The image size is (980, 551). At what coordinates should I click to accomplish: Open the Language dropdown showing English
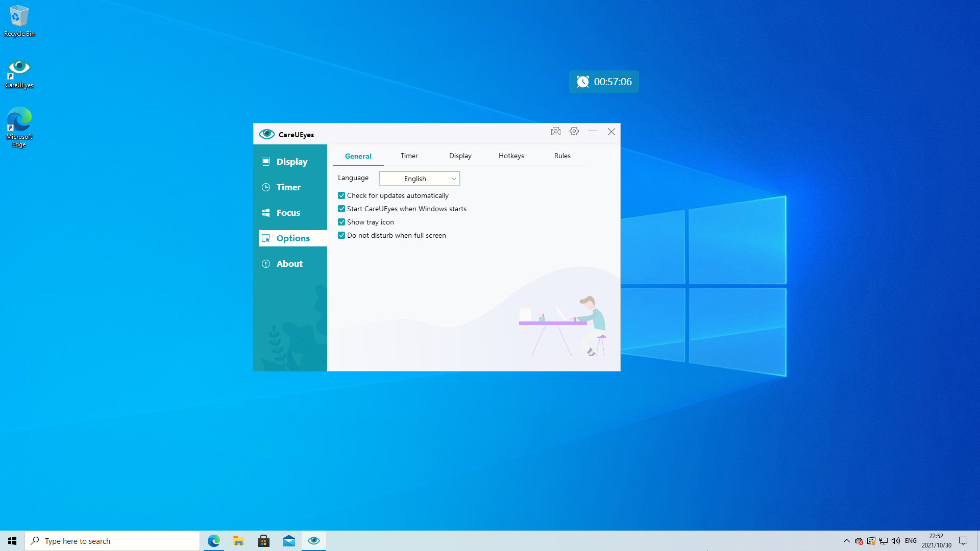[419, 179]
